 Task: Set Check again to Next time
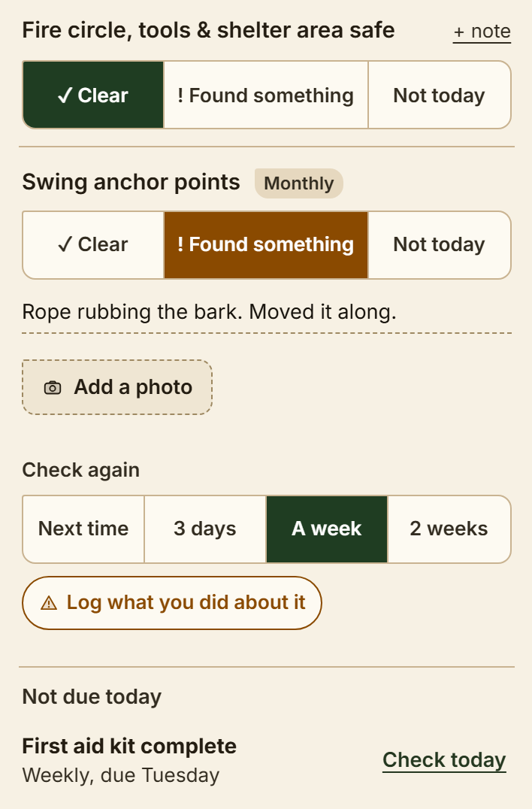tap(83, 529)
